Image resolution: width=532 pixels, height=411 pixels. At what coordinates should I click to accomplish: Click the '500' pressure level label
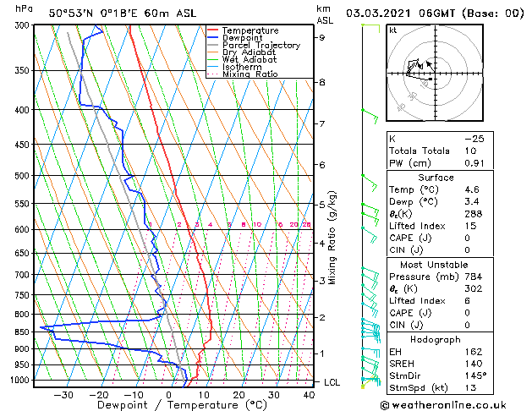[x=24, y=176]
